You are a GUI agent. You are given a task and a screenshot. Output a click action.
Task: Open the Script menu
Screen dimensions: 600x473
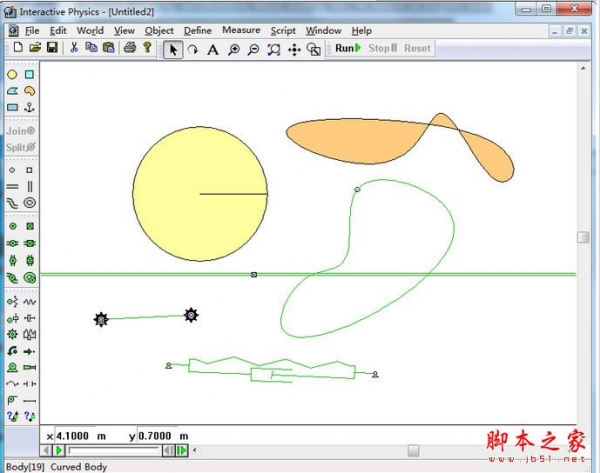coord(283,31)
